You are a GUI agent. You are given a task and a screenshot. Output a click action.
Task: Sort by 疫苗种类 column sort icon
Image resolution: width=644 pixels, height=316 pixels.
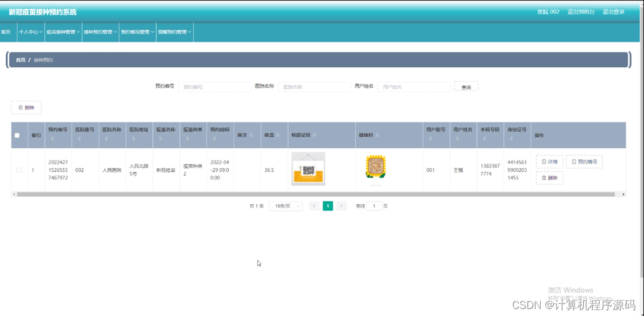187,139
